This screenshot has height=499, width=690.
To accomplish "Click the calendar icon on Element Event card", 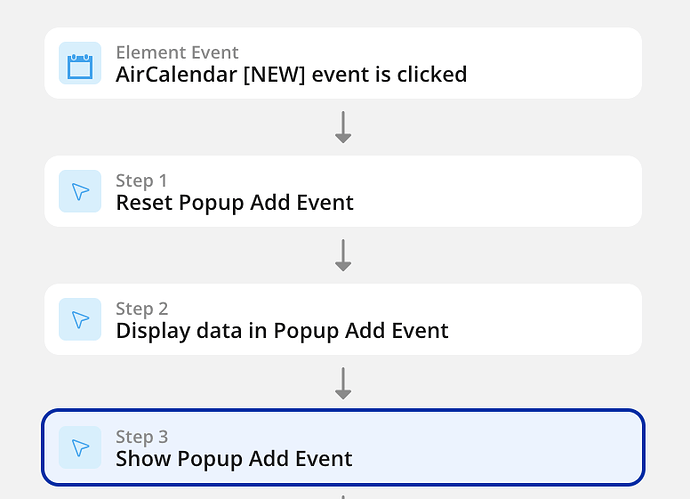I will coord(80,63).
